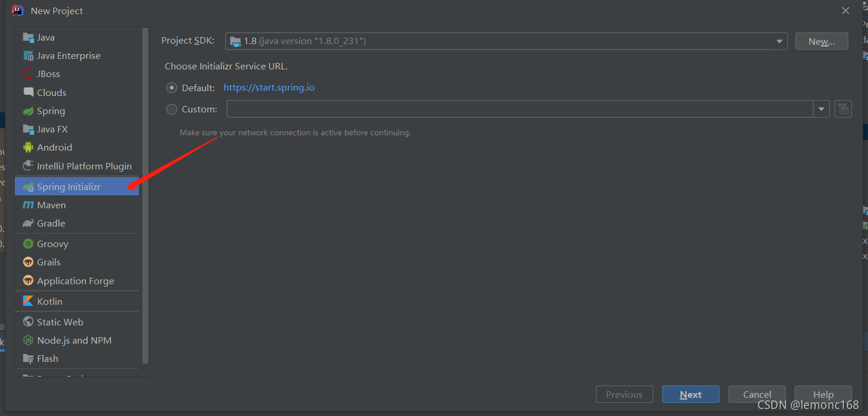Screen dimensions: 868x416
Task: Click the project type list scrollbar
Action: (x=145, y=195)
